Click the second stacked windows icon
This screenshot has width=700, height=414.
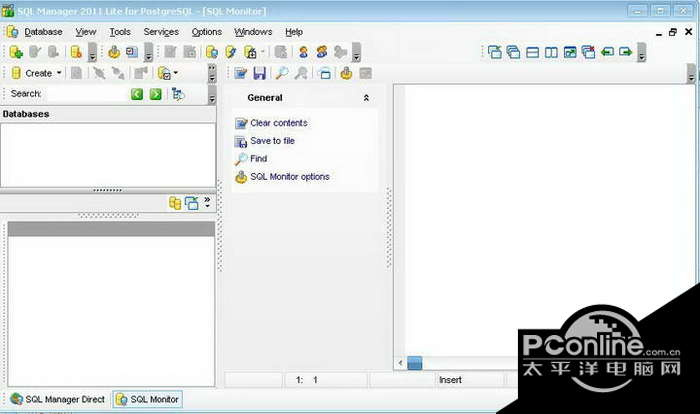[513, 52]
